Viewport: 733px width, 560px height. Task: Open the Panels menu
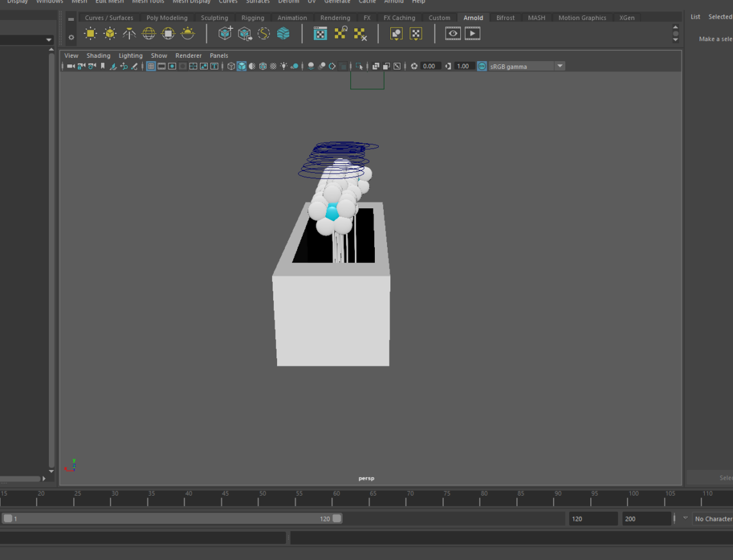pos(219,56)
